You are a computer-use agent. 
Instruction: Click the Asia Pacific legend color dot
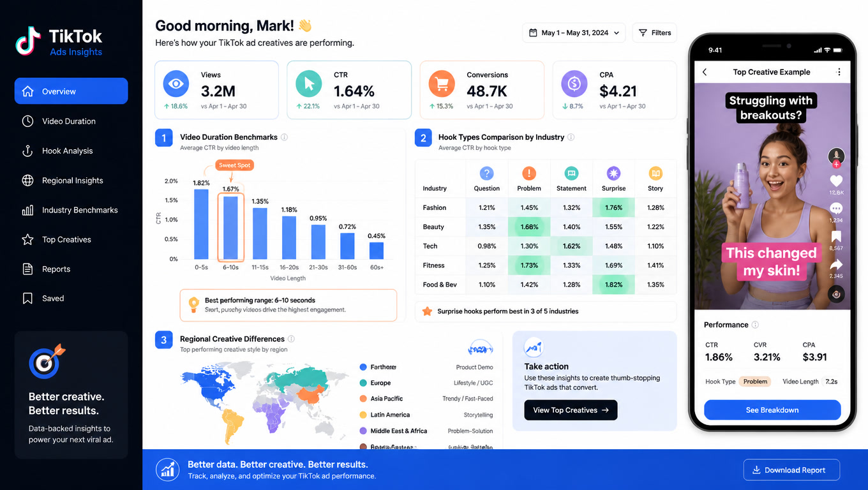[363, 399]
